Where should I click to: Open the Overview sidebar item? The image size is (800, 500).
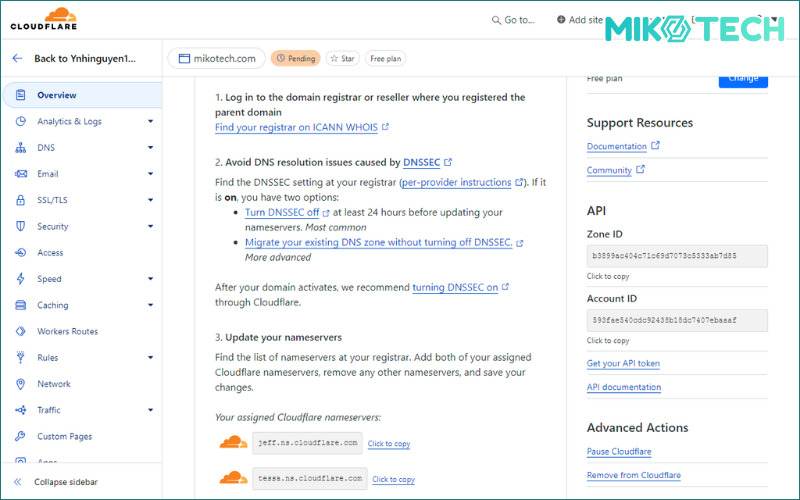tap(83, 95)
